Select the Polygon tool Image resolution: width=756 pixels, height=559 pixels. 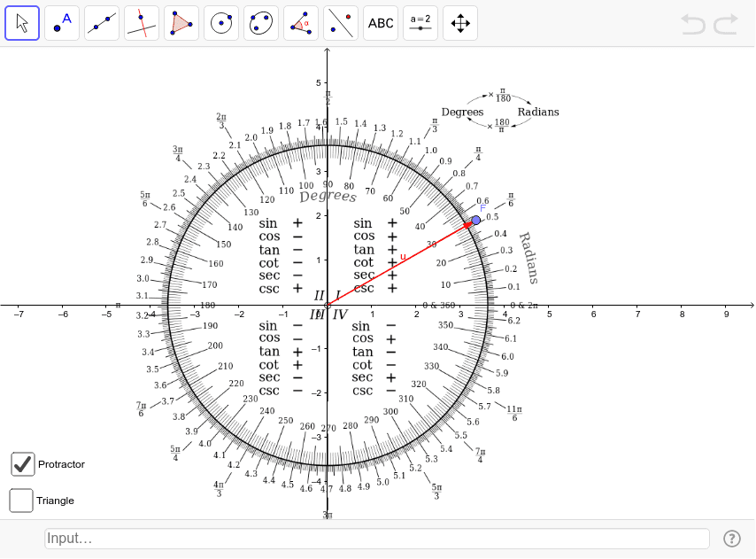[x=181, y=22]
